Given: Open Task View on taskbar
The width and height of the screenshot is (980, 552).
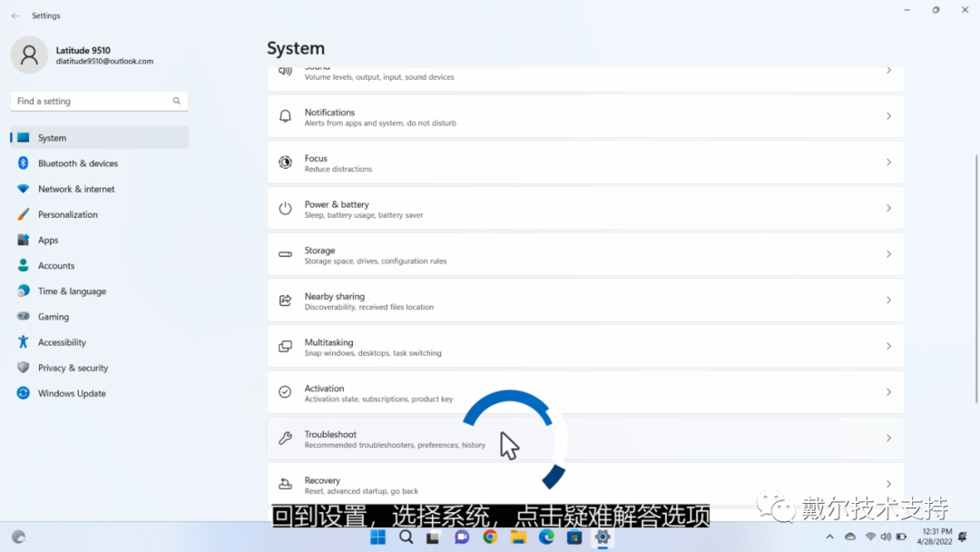Looking at the screenshot, I should click(x=433, y=537).
